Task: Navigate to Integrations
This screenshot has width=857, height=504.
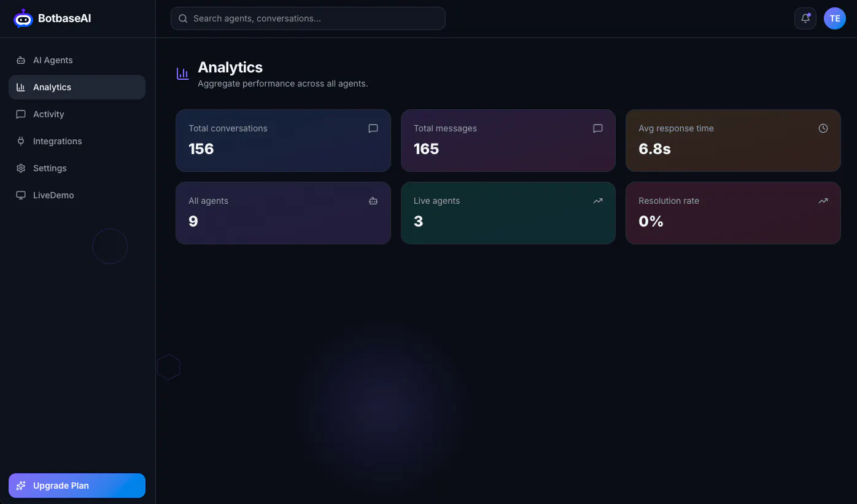Action: tap(77, 141)
